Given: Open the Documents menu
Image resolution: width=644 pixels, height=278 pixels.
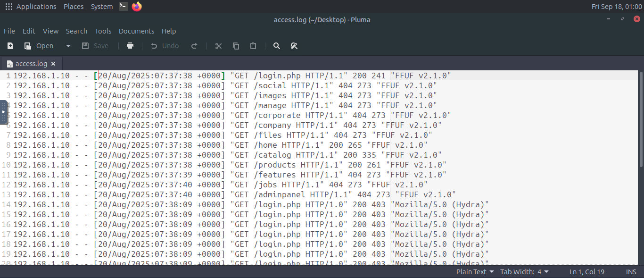Looking at the screenshot, I should (x=136, y=31).
